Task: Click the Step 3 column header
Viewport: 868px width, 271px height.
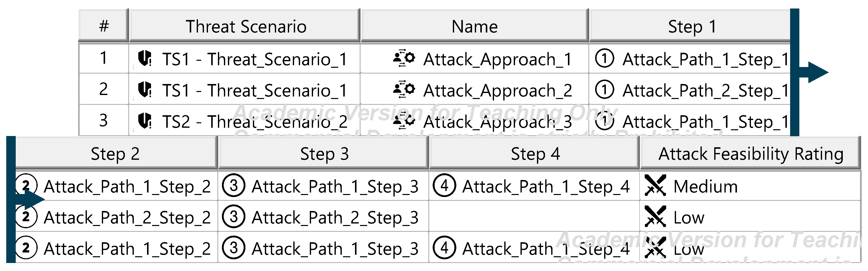Action: coord(324,154)
